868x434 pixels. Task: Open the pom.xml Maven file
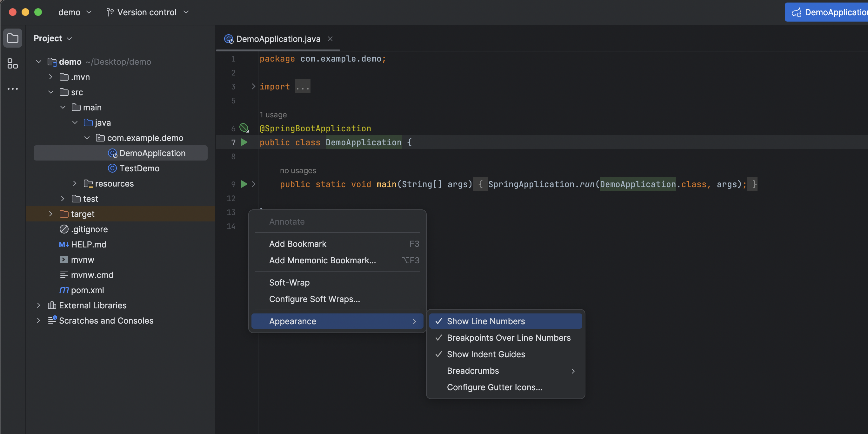pos(87,290)
